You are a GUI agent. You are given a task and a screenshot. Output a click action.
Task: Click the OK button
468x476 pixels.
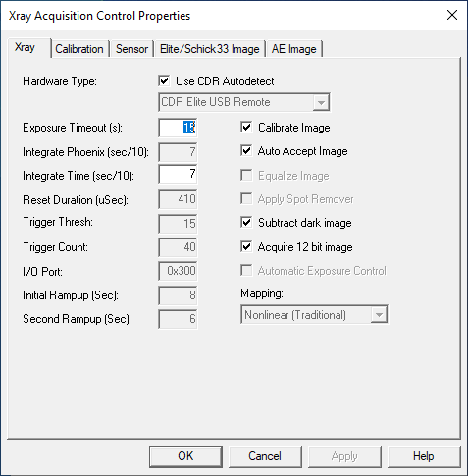[185, 456]
